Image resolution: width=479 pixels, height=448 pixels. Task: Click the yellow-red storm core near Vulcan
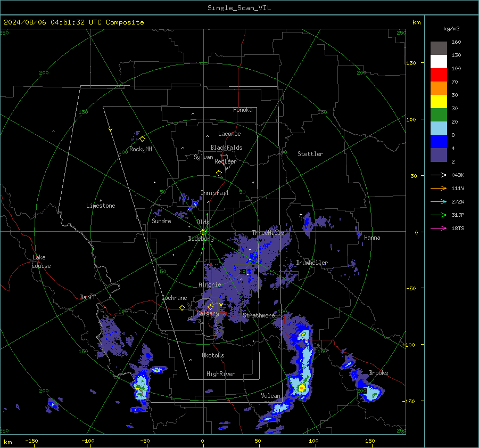pos(302,388)
